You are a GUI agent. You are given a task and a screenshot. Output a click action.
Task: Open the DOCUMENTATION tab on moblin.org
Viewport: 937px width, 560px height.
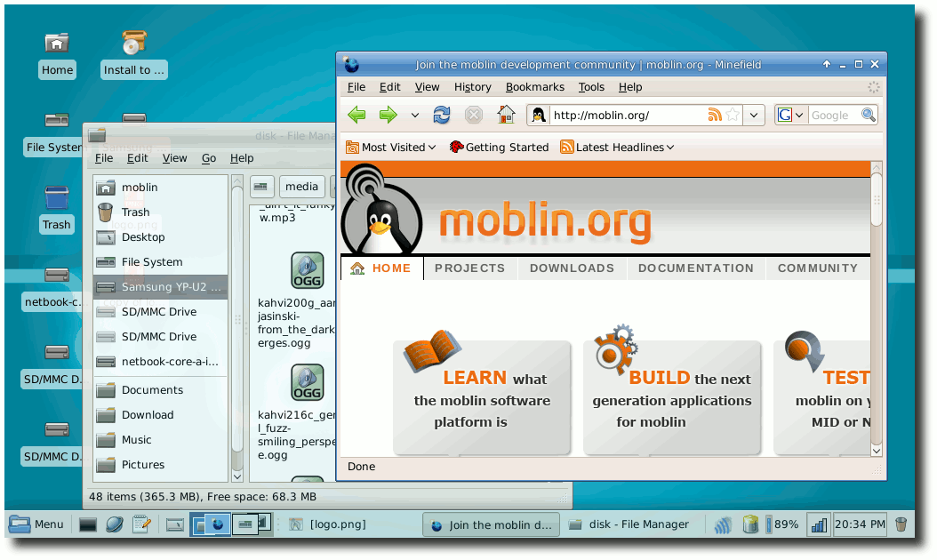tap(695, 268)
